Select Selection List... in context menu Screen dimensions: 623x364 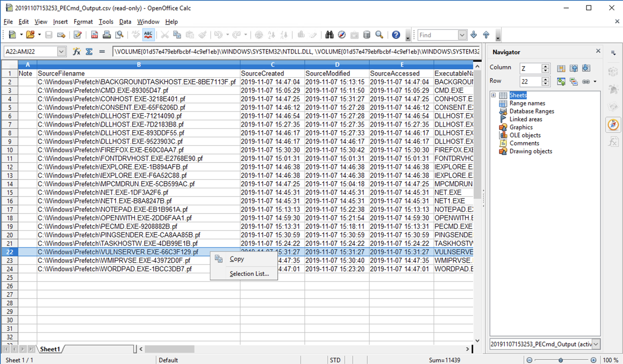pyautogui.click(x=249, y=274)
